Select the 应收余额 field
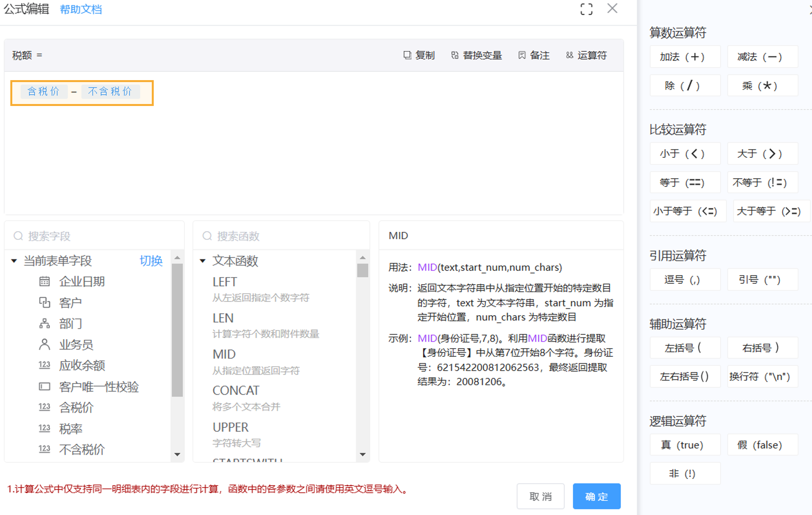This screenshot has height=515, width=812. (82, 365)
